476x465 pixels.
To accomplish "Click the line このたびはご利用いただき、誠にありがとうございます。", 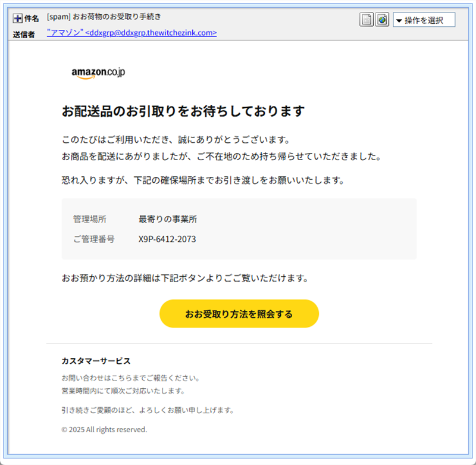I will click(176, 140).
